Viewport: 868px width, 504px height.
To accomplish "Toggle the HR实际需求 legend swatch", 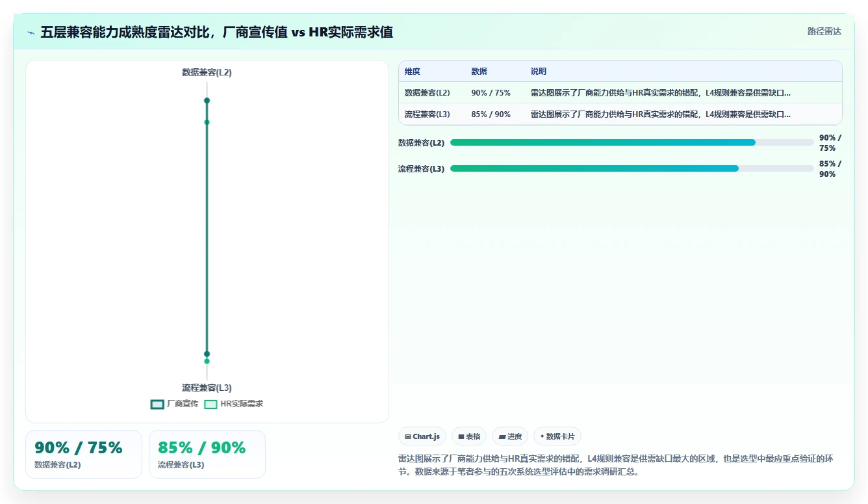I will pyautogui.click(x=211, y=404).
